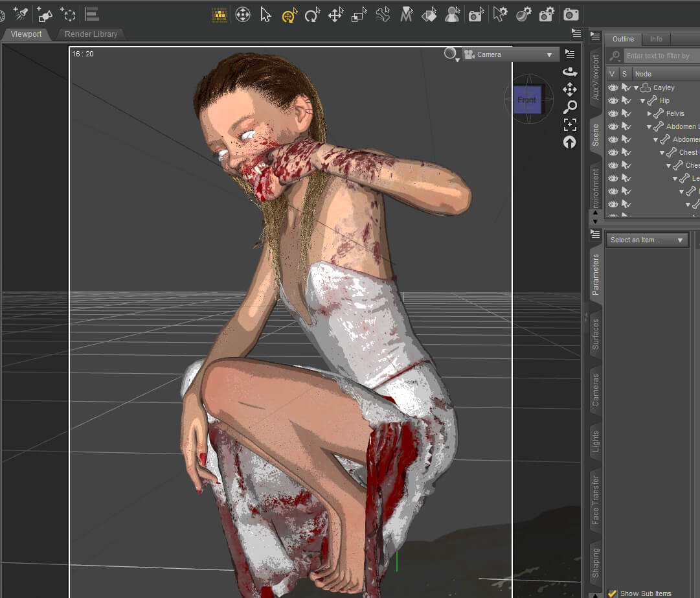
Task: Toggle selectability arrow for Cayley
Action: click(x=626, y=87)
